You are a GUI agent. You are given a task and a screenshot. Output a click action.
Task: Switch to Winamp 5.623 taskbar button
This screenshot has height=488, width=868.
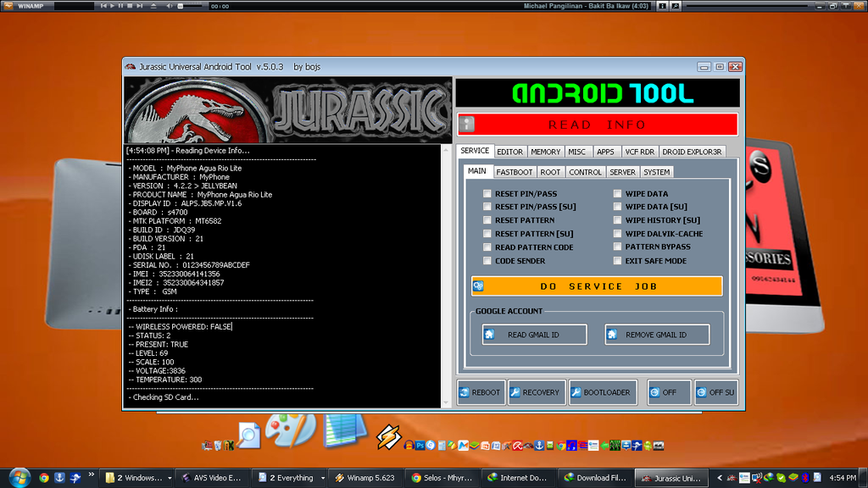(364, 478)
